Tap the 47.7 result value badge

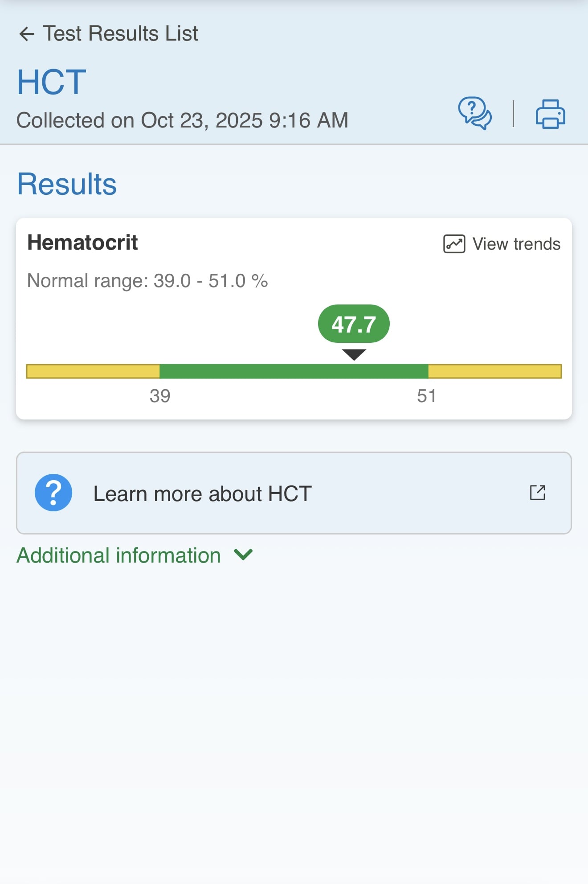point(354,324)
